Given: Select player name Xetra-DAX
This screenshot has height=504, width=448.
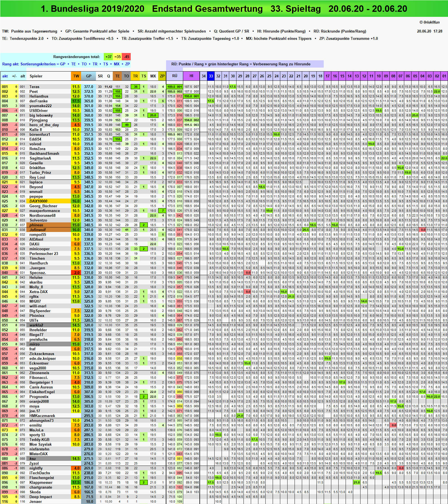Looking at the screenshot, I should click(38, 292).
